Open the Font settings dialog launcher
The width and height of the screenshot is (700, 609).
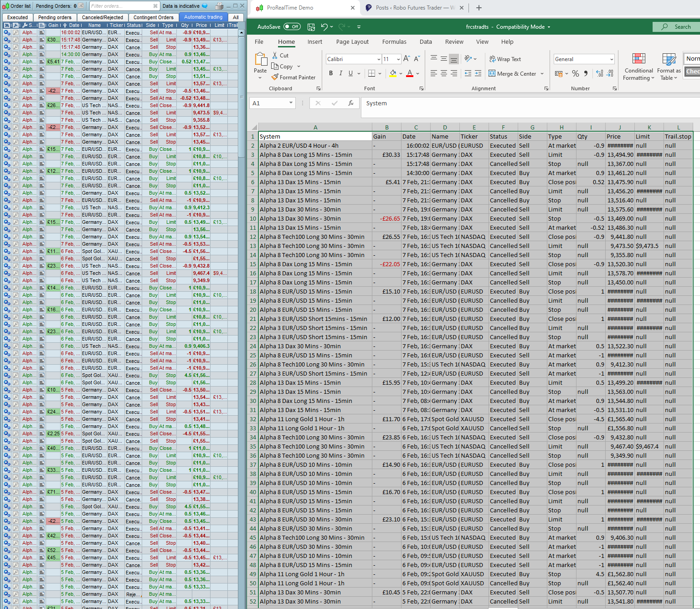(x=421, y=88)
